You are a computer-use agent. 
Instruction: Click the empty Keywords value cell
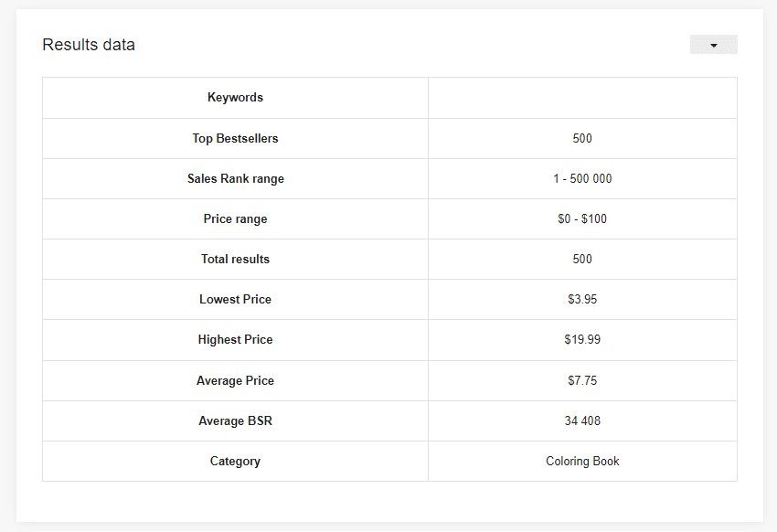(582, 98)
